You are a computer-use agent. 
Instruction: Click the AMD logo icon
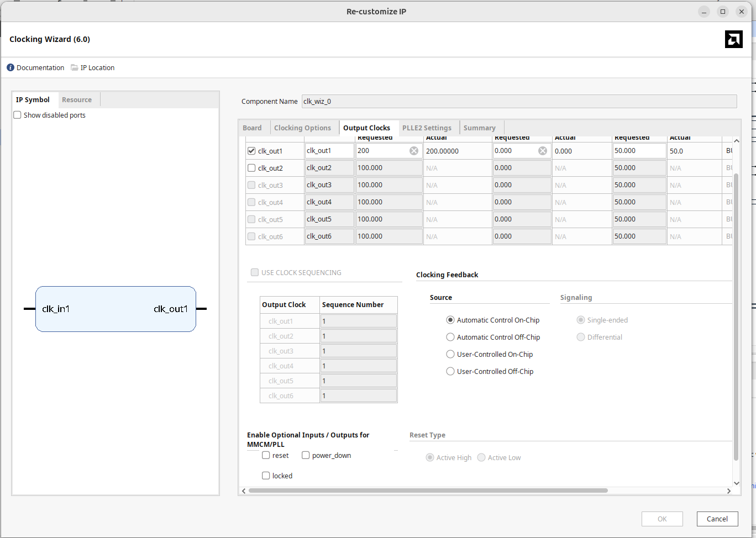733,39
